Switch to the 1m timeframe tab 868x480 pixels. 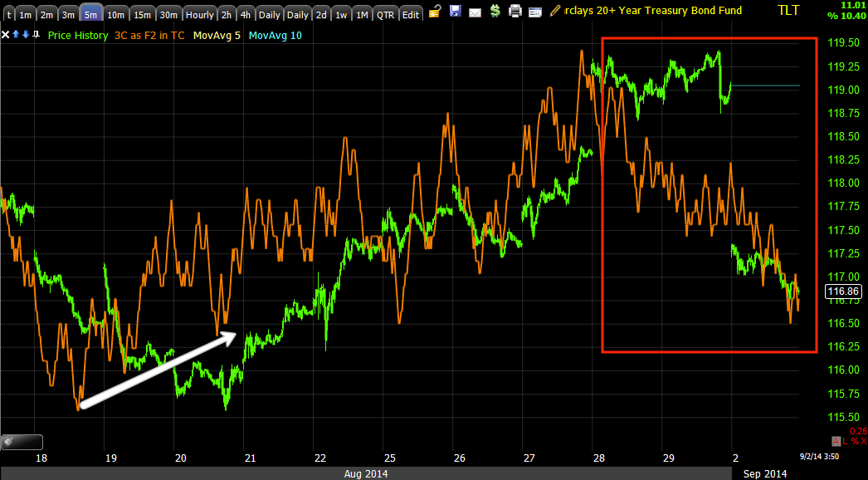[26, 14]
